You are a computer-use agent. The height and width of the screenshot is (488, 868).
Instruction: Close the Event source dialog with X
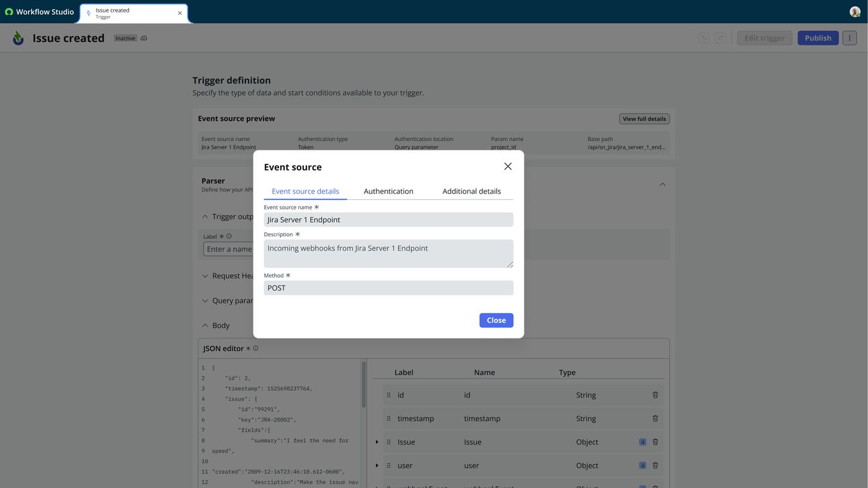tap(508, 166)
